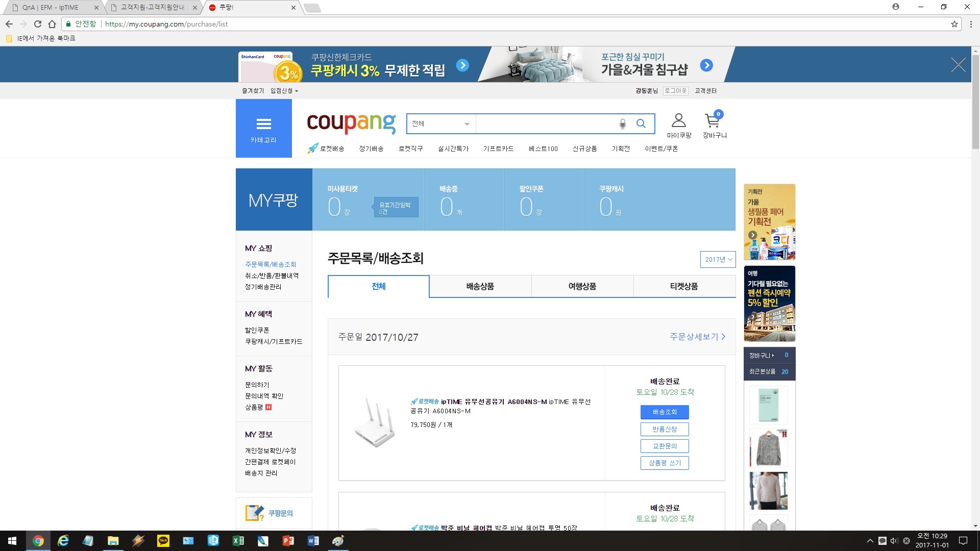Click 교환문의 for ipTIME router order
Image resolution: width=980 pixels, height=551 pixels.
(665, 446)
